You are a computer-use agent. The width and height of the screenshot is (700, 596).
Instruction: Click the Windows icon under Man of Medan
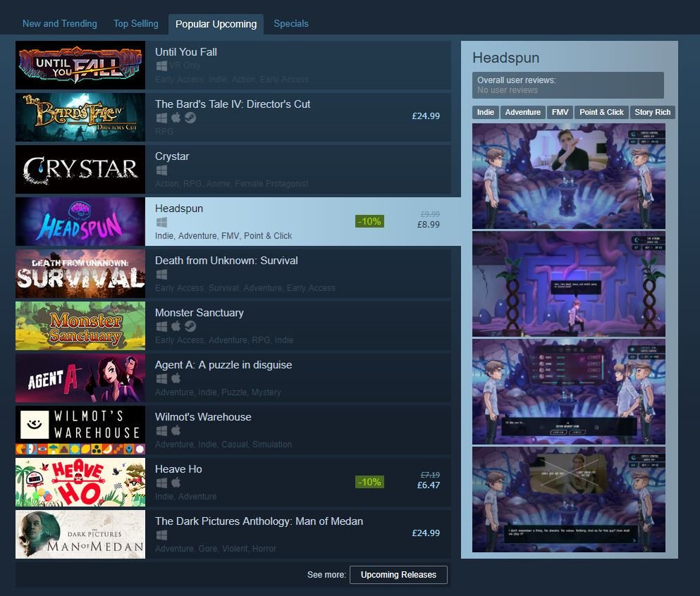click(161, 535)
